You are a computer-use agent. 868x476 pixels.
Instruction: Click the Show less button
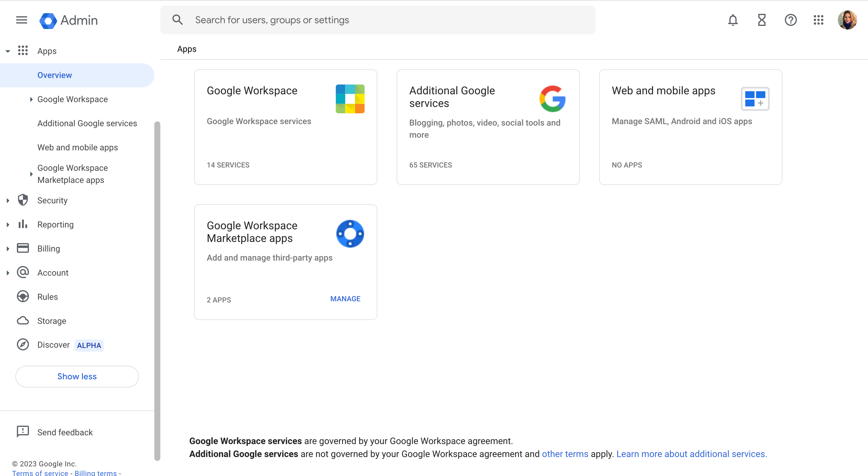77,376
